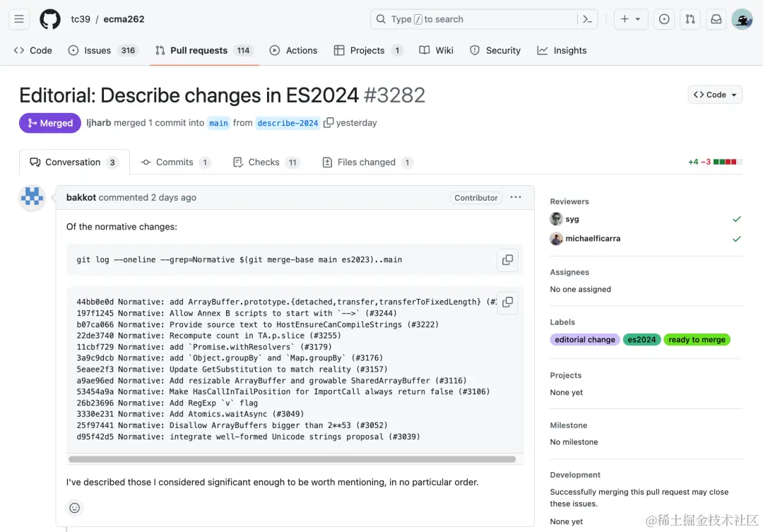This screenshot has width=763, height=532.
Task: Open the command palette icon
Action: (587, 19)
